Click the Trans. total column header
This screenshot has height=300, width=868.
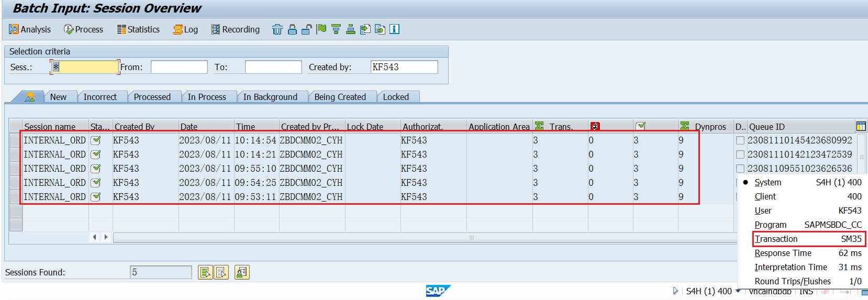coord(560,127)
